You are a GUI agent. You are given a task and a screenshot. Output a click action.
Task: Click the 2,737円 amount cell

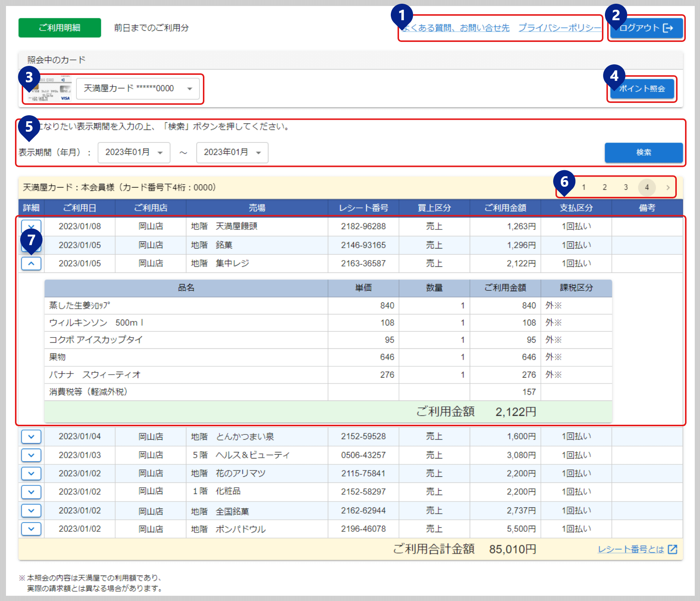pos(505,510)
